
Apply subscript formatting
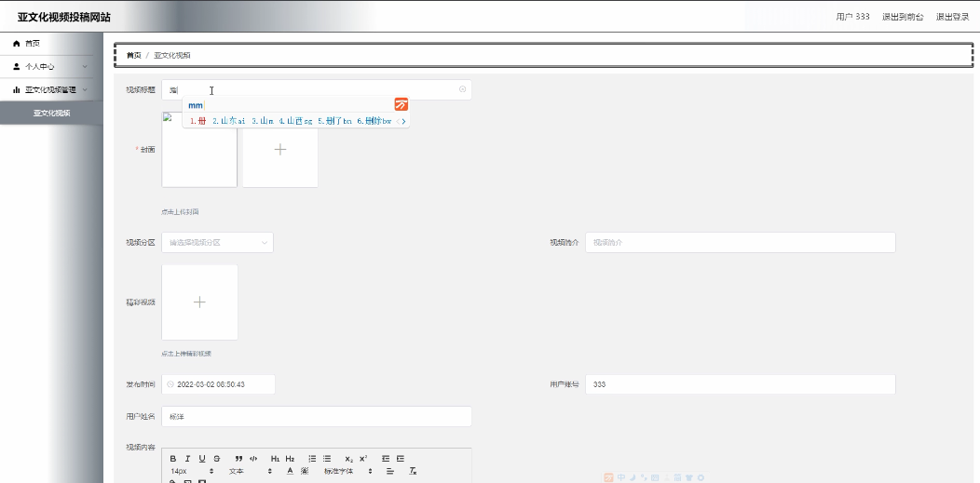pyautogui.click(x=348, y=459)
